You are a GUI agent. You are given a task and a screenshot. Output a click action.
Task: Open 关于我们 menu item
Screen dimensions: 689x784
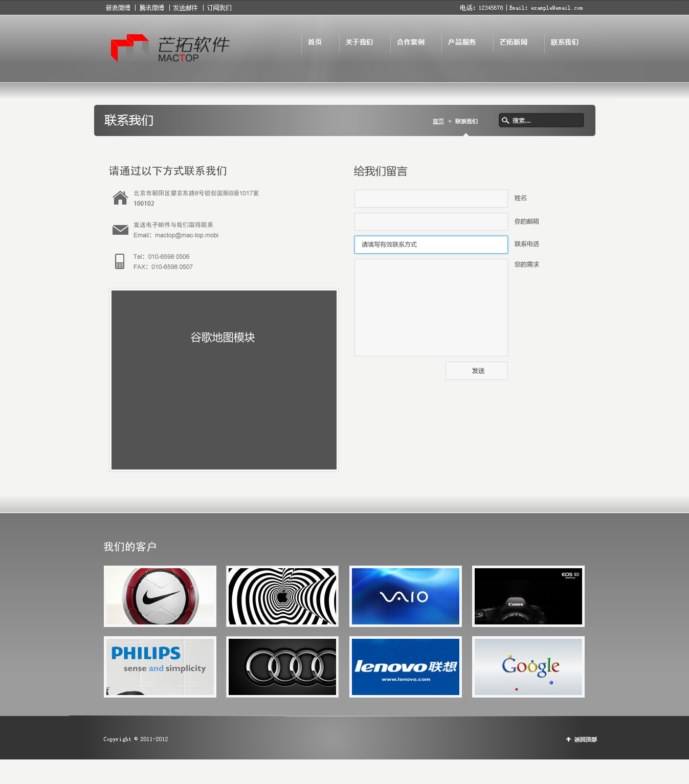point(359,42)
